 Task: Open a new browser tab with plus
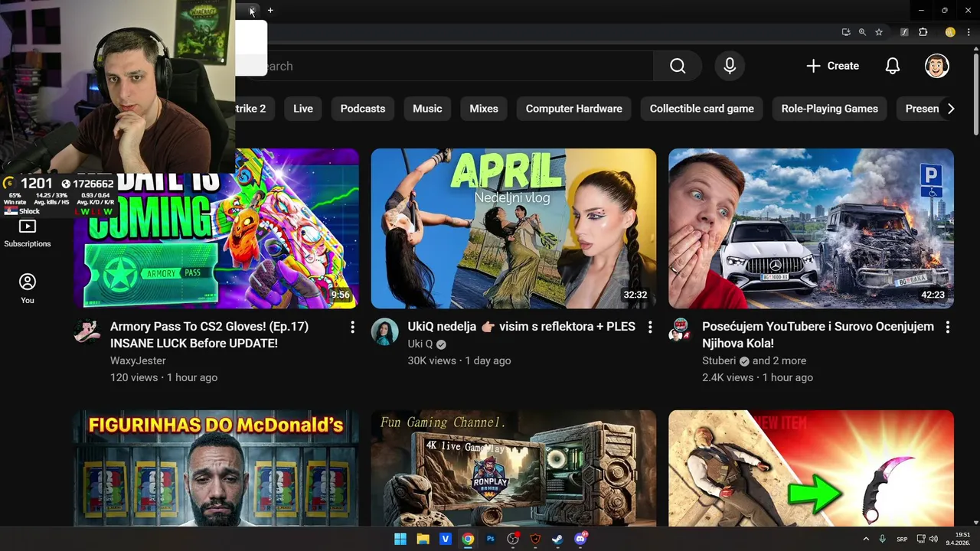[270, 10]
